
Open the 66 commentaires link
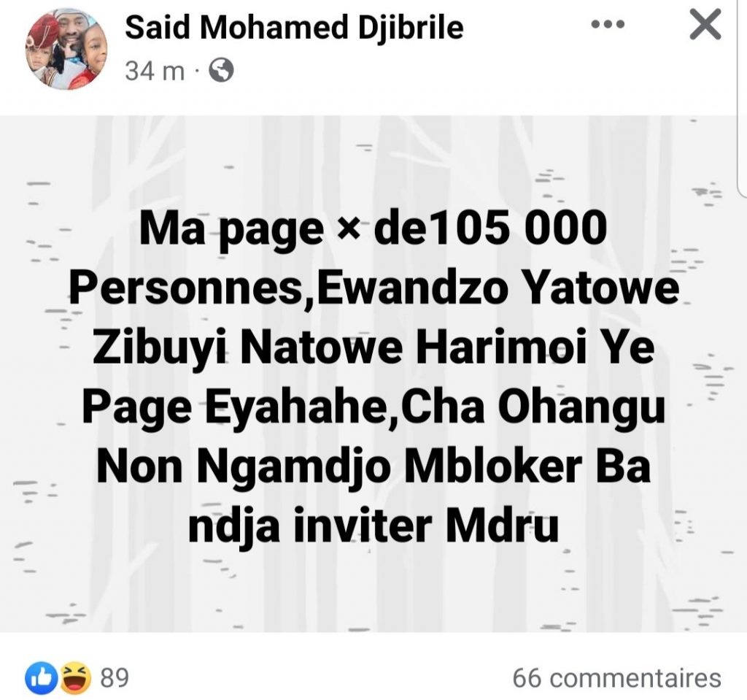(x=617, y=677)
